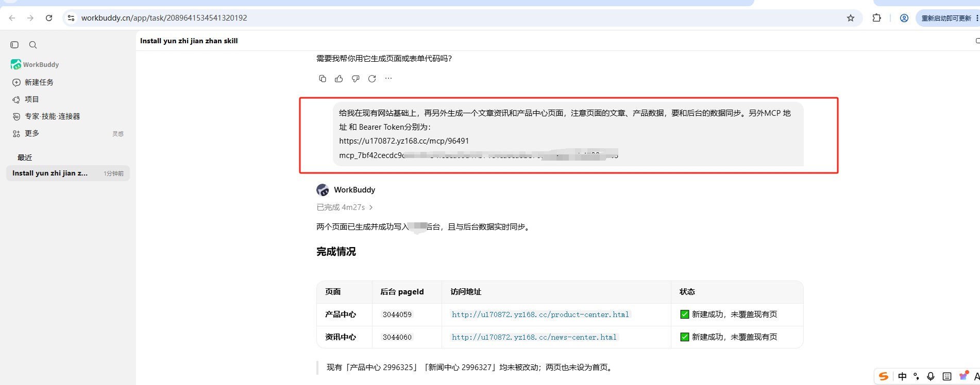Go forward in the browser
Screen dimensions: 980x385
tap(30, 18)
